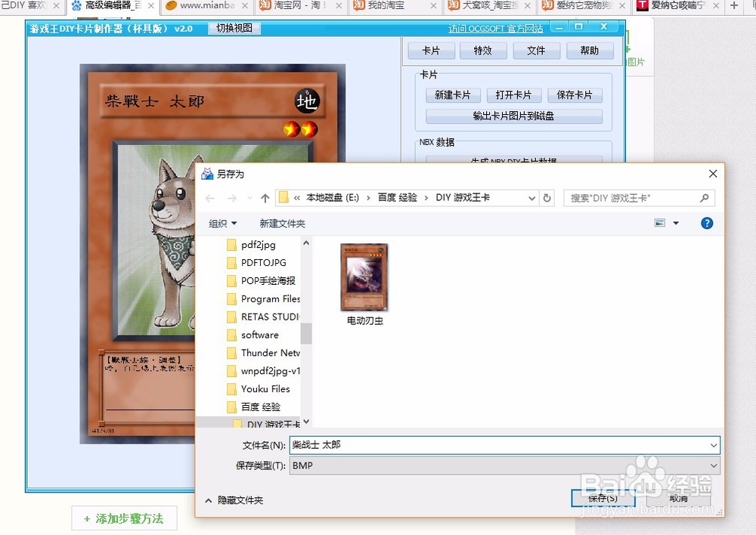Click the card name 柴戰士 太郎
756x535 pixels.
coord(155,101)
